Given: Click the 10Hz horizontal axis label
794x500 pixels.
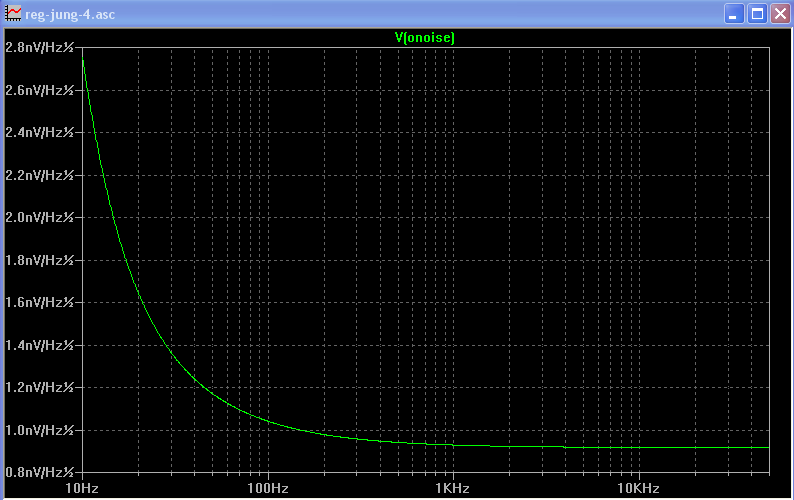Looking at the screenshot, I should tap(82, 488).
